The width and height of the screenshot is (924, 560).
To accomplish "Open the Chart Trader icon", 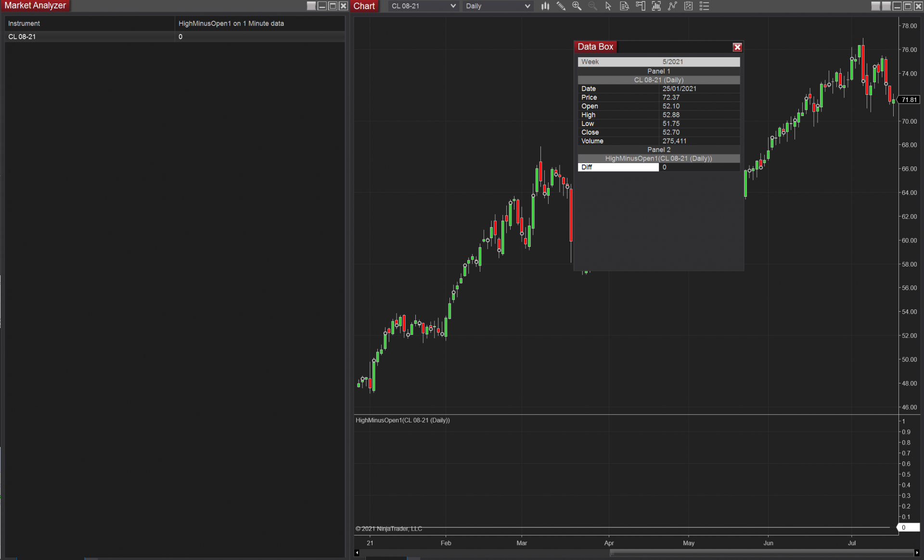I will point(641,6).
